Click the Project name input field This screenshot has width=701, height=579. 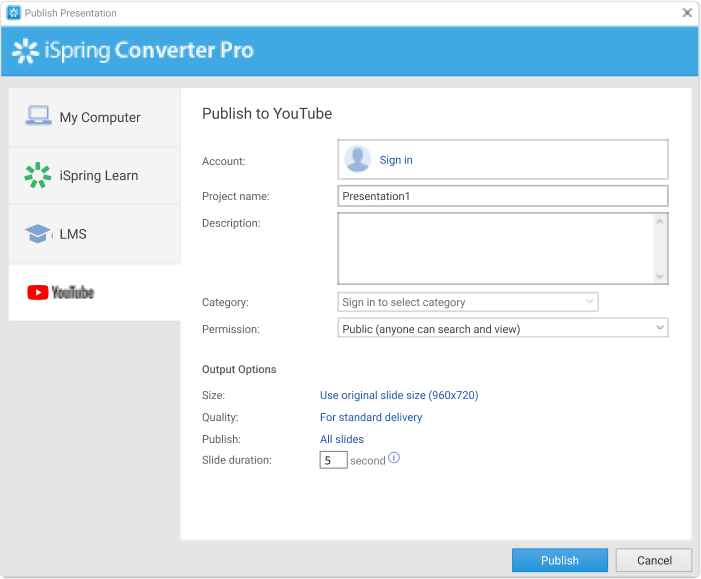tap(503, 196)
